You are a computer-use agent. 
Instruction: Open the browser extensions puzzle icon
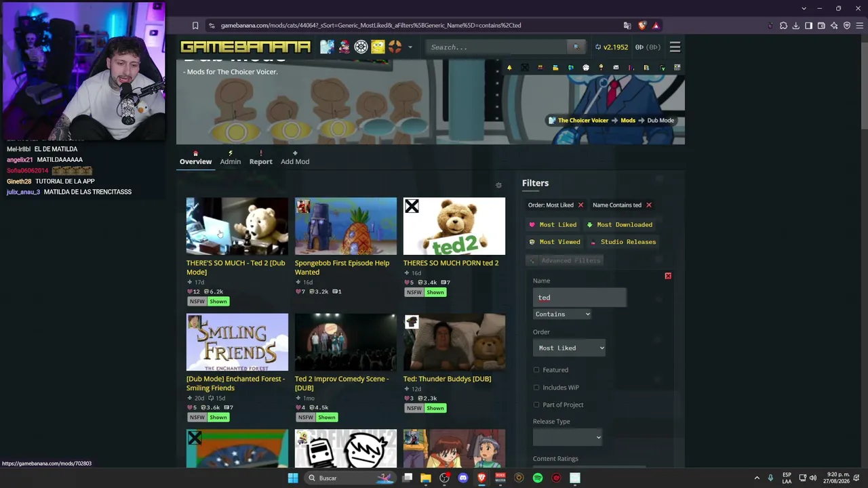783,26
